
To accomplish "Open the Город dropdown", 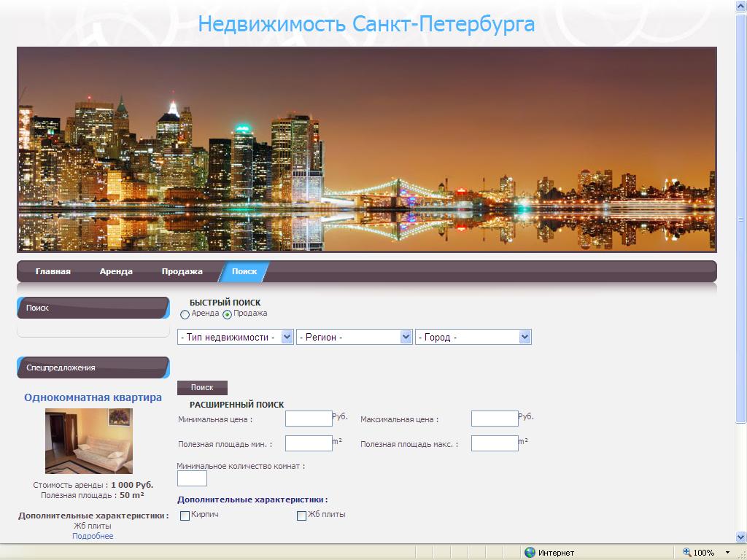I will click(473, 337).
